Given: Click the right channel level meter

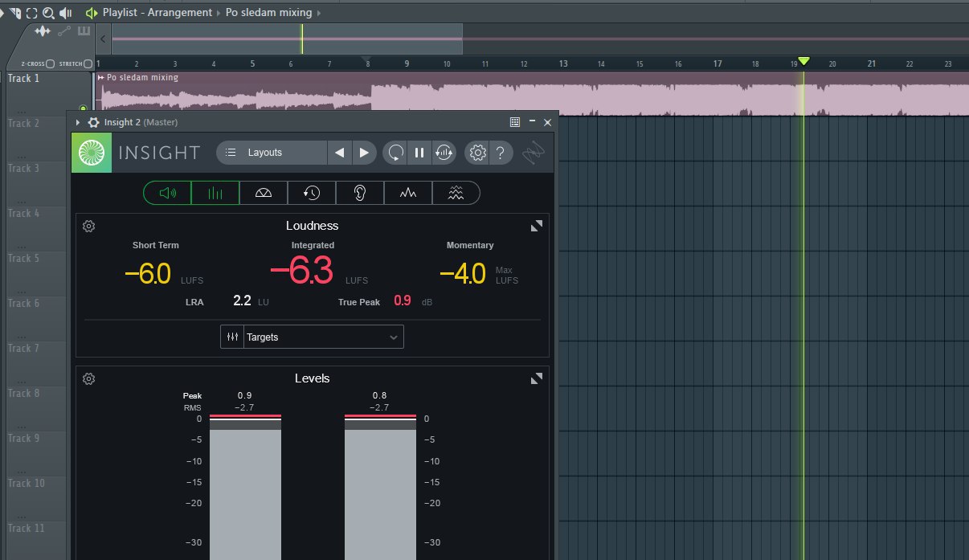Looking at the screenshot, I should coord(381,487).
